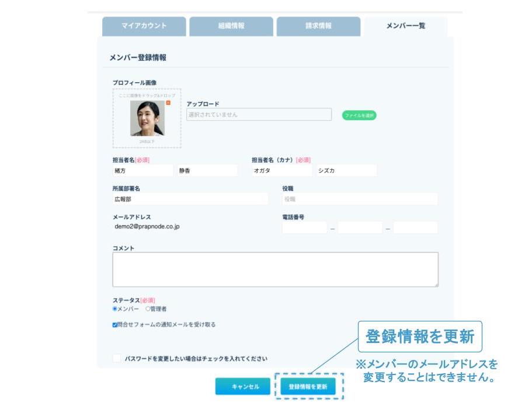Select the メンバー一覧 tab

pyautogui.click(x=405, y=26)
